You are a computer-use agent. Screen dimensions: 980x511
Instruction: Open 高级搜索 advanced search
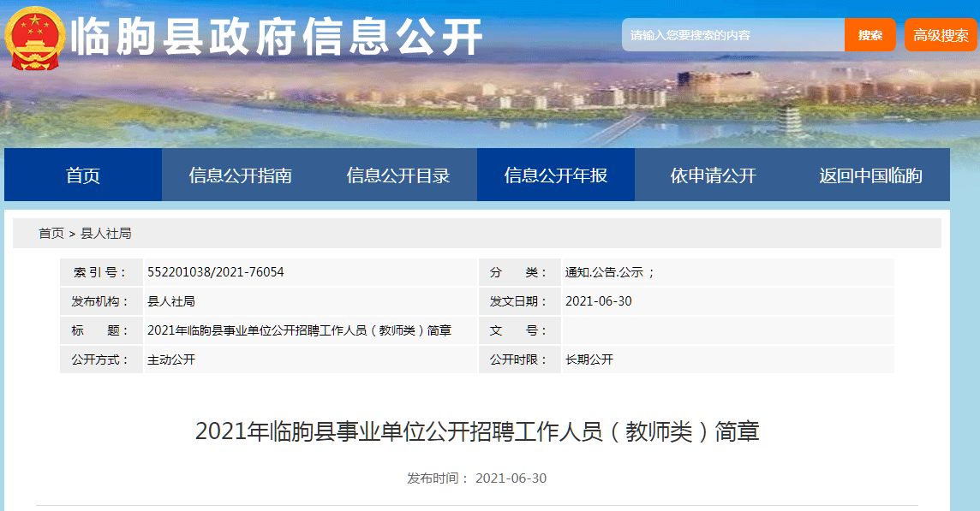[x=941, y=35]
